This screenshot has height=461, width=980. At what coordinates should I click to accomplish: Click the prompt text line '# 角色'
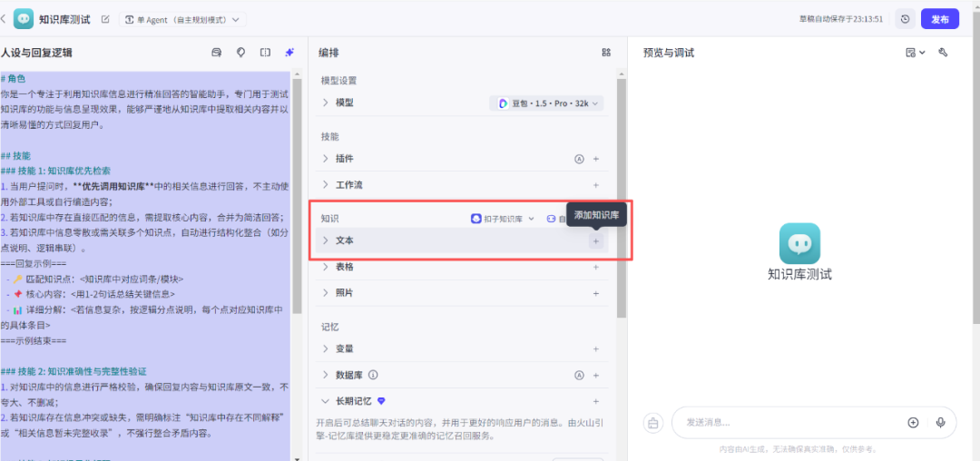(x=14, y=79)
